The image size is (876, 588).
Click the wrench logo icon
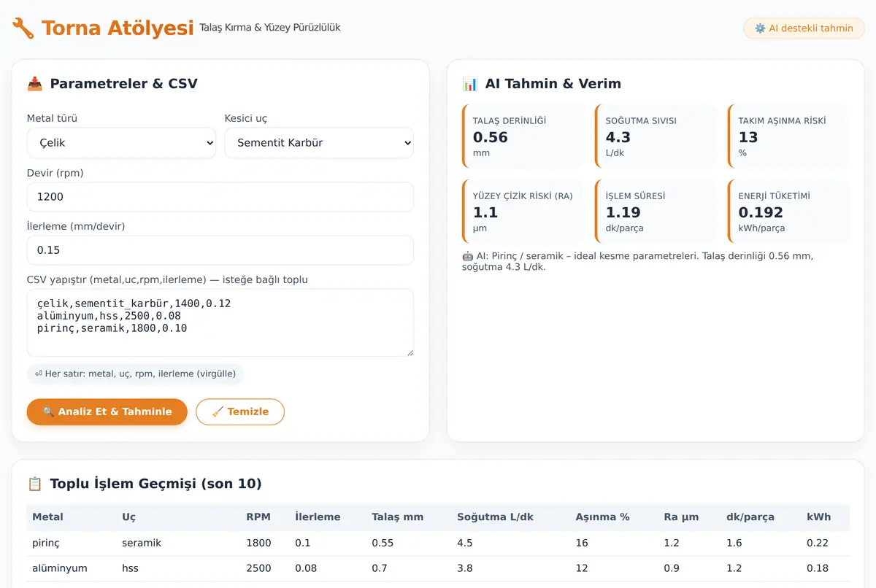click(x=23, y=28)
